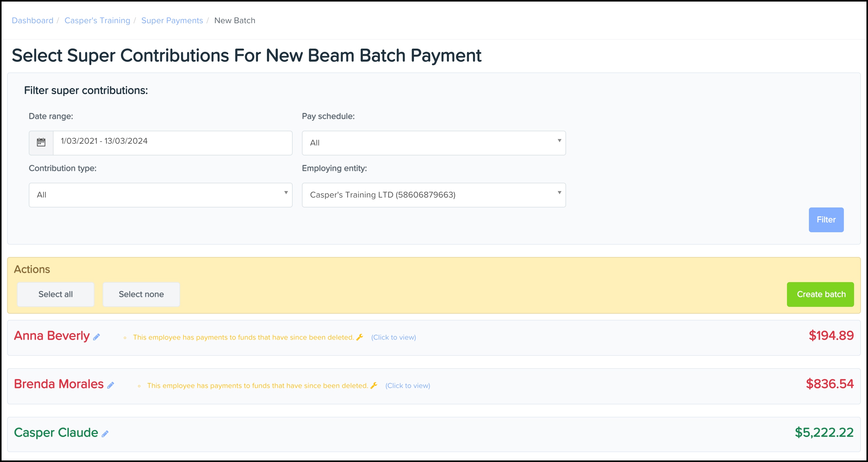Select the Casper Claude employee name

(x=56, y=433)
